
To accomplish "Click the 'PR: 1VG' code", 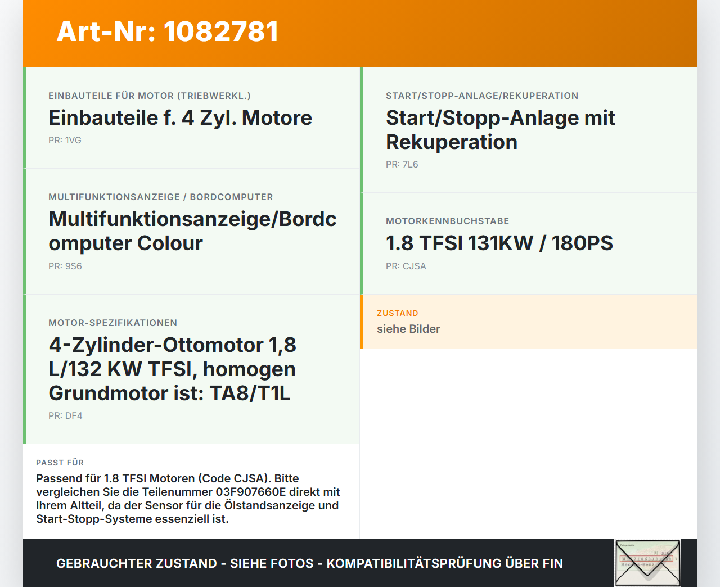I will [x=65, y=140].
